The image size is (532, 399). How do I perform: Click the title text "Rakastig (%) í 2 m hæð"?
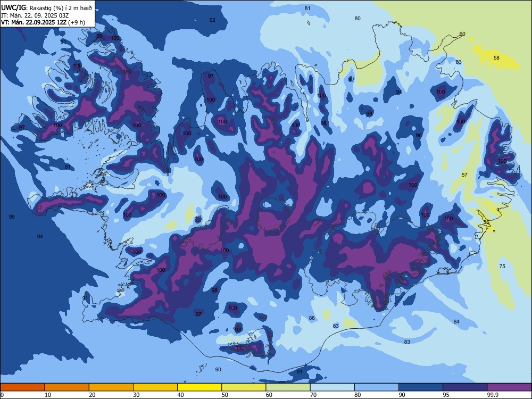[x=61, y=8]
